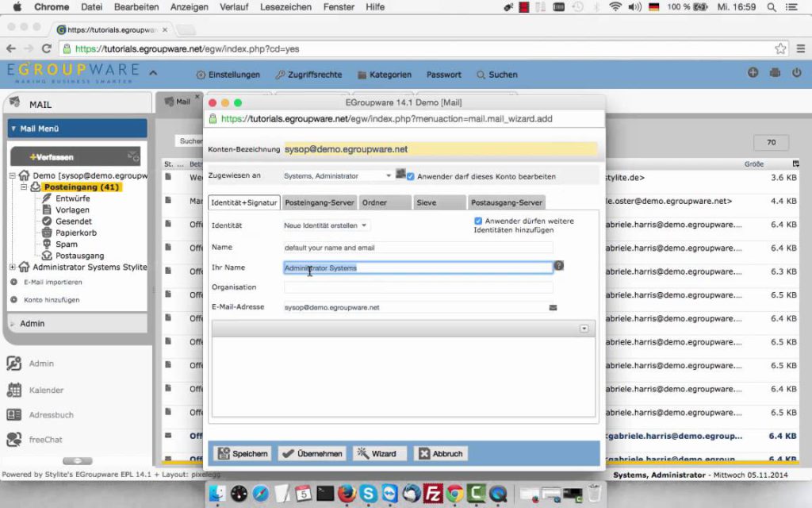This screenshot has height=508, width=812.
Task: Expand the Administrator Systems Stylite account
Action: click(12, 267)
